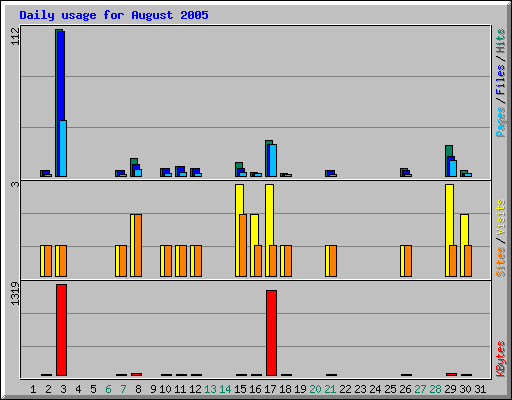This screenshot has width=512, height=400.
Task: Click green weekend day label '13'
Action: click(x=210, y=389)
